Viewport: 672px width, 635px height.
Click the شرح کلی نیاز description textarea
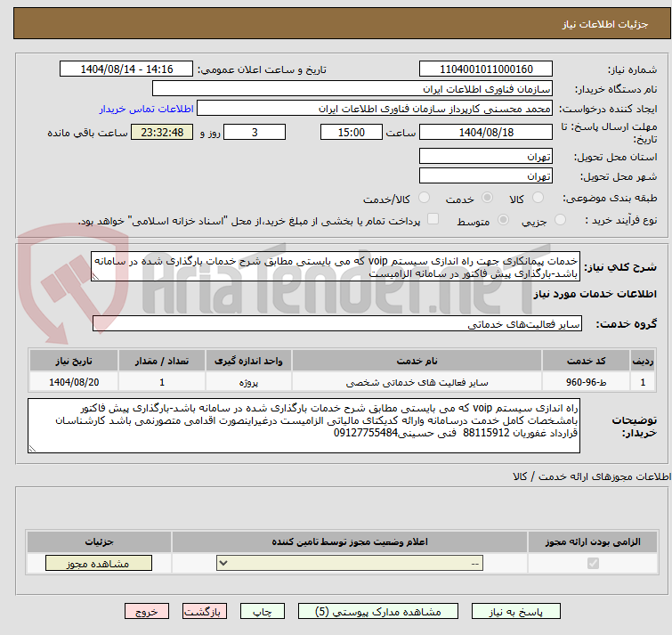click(x=336, y=266)
